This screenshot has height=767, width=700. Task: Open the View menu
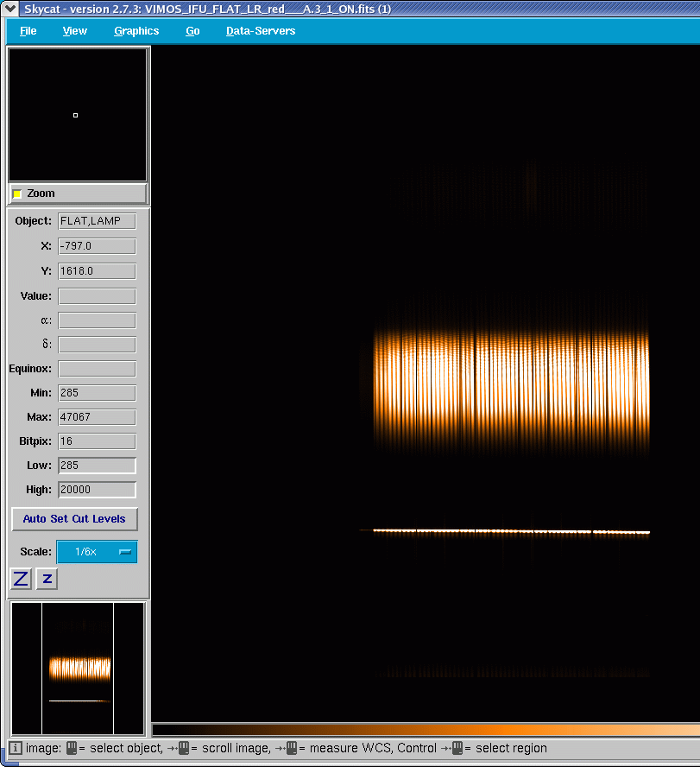tap(75, 31)
